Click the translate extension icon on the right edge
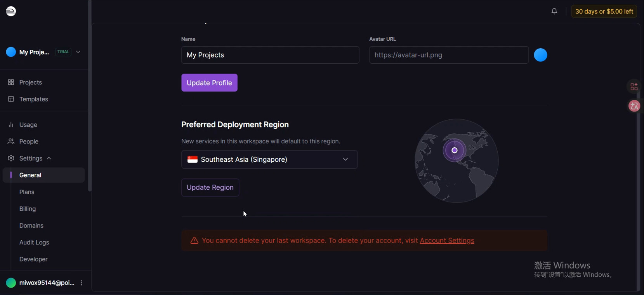The height and width of the screenshot is (295, 644). pyautogui.click(x=634, y=106)
